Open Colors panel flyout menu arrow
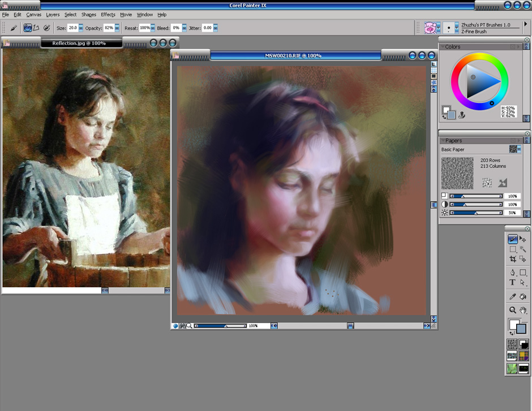Image resolution: width=532 pixels, height=411 pixels. pyautogui.click(x=518, y=47)
